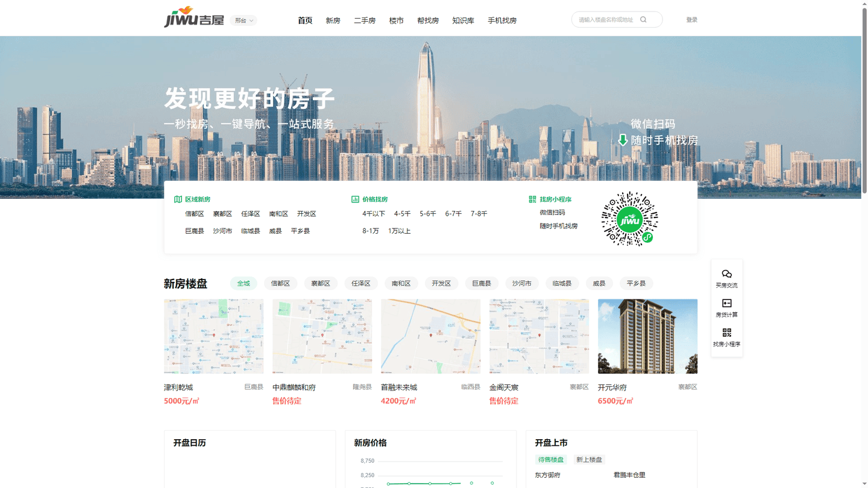Click the 价格找房 chart icon
The height and width of the screenshot is (488, 868).
point(355,199)
